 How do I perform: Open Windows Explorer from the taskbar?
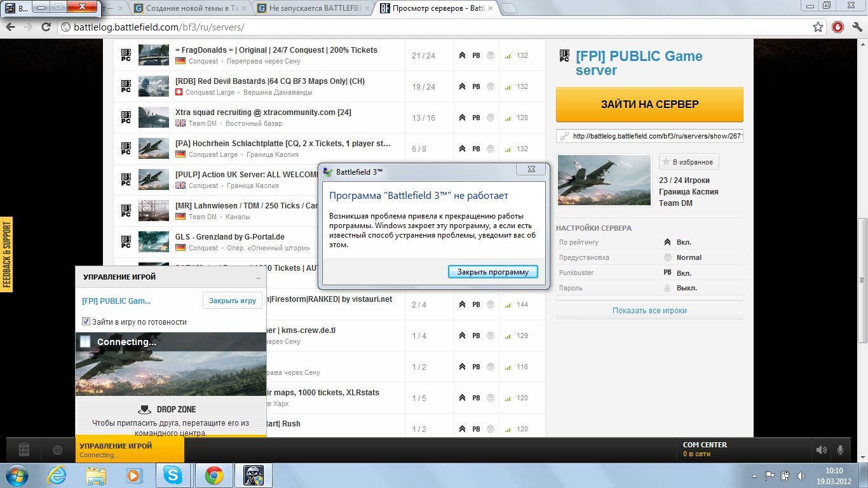(x=97, y=475)
